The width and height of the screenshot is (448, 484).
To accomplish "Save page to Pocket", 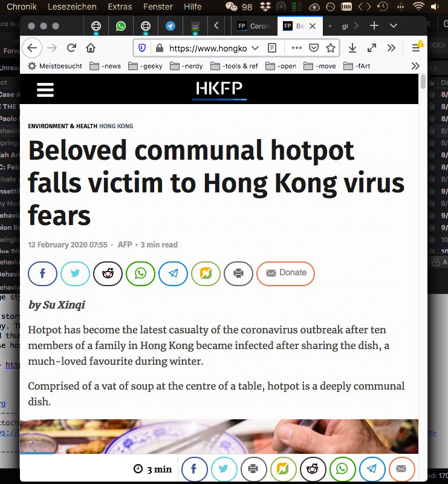I will click(x=313, y=48).
